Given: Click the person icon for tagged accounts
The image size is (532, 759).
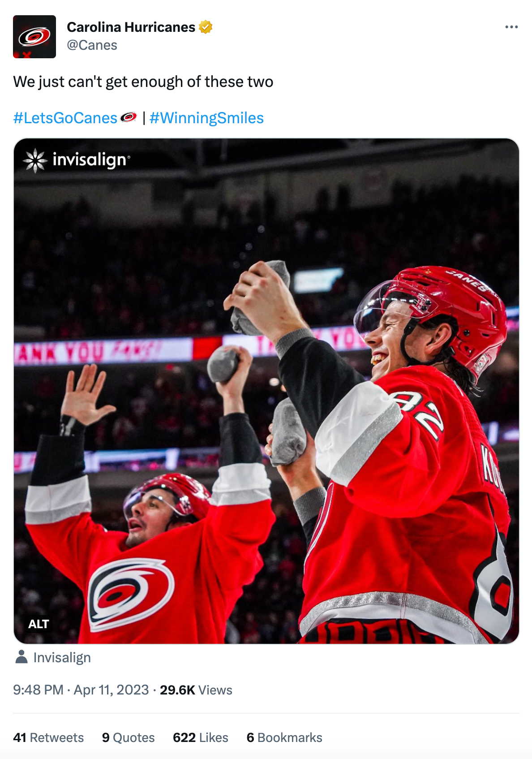Looking at the screenshot, I should click(21, 657).
